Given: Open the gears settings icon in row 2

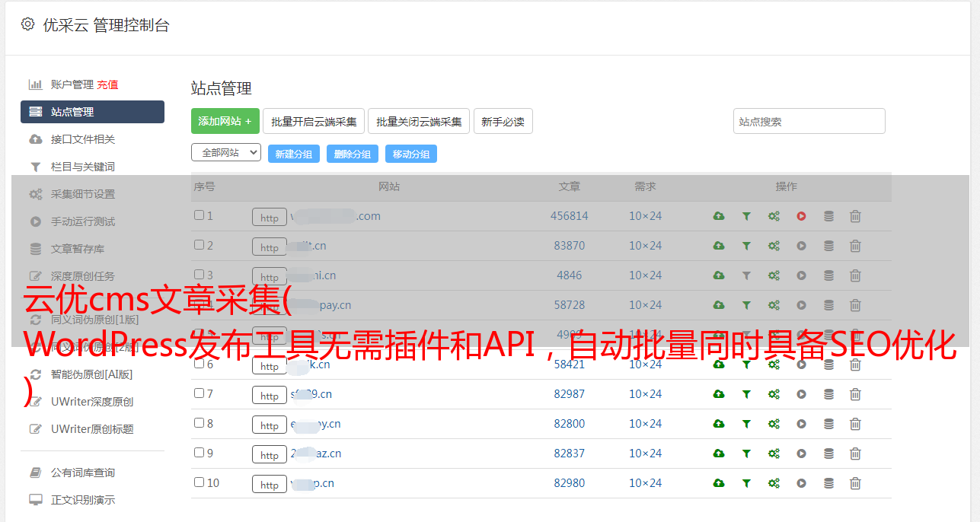Looking at the screenshot, I should point(774,246).
